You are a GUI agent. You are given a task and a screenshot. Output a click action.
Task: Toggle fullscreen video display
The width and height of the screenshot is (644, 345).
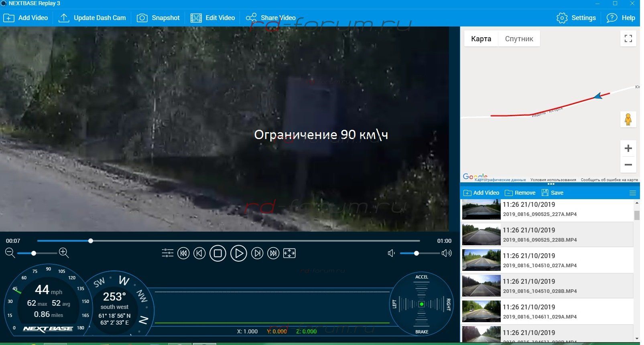pos(289,253)
